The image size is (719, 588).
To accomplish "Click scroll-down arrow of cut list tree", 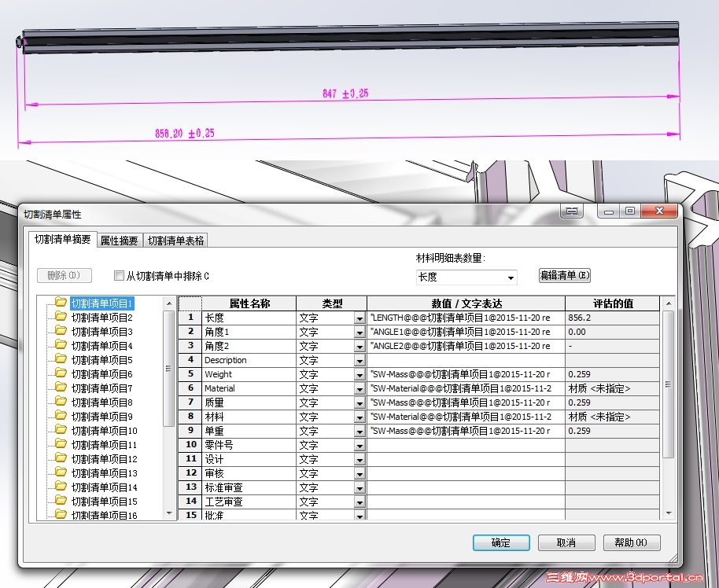I will coord(169,513).
